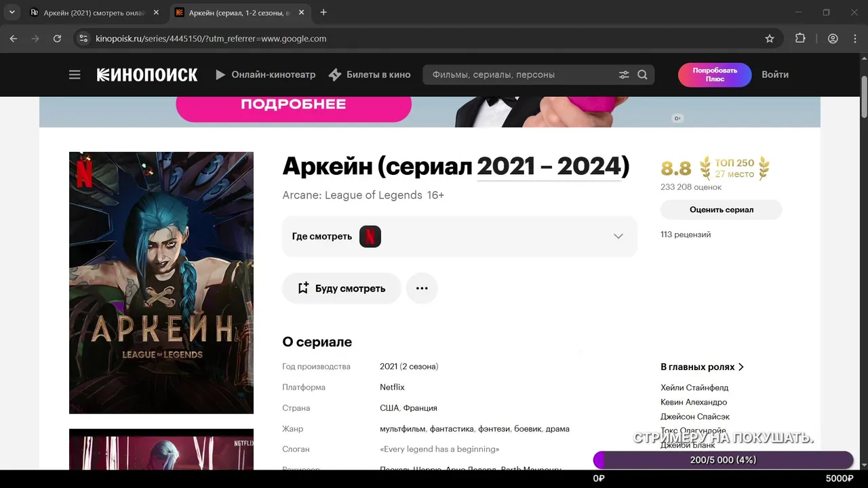Click the Кинопоиск logo

tap(147, 75)
